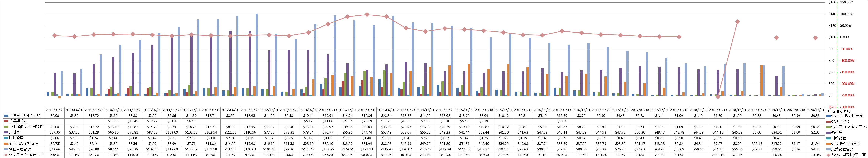
Task: Select the $52.18 cell under 2019/06/30
Action: [x=757, y=144]
